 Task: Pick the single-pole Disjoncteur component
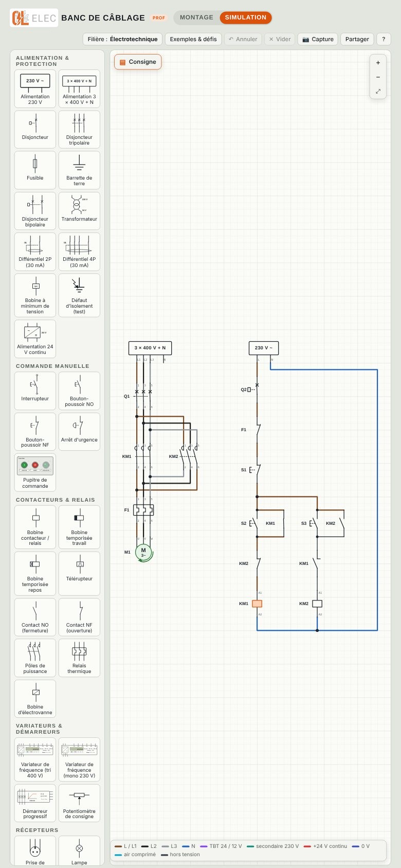(35, 130)
